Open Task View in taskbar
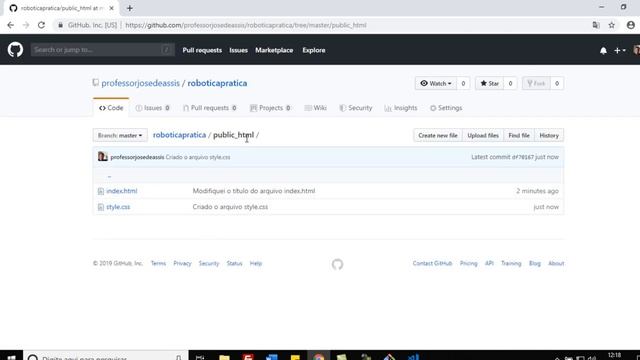 200,357
